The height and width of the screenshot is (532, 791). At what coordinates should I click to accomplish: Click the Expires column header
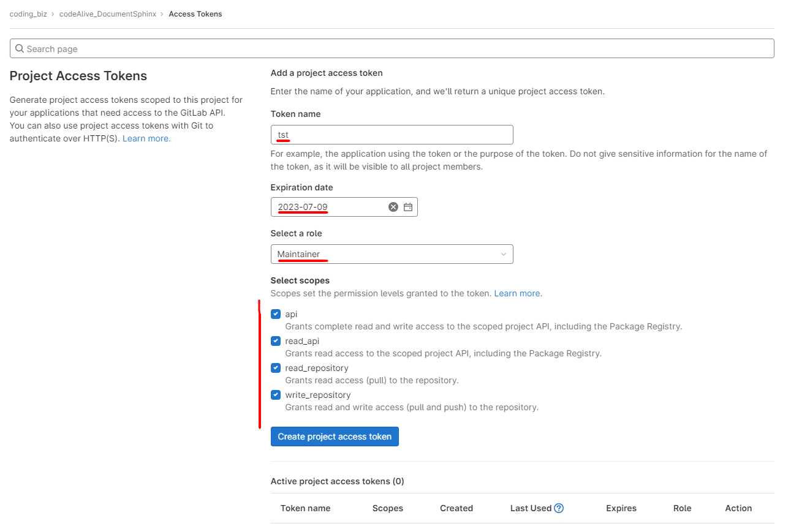(x=621, y=508)
